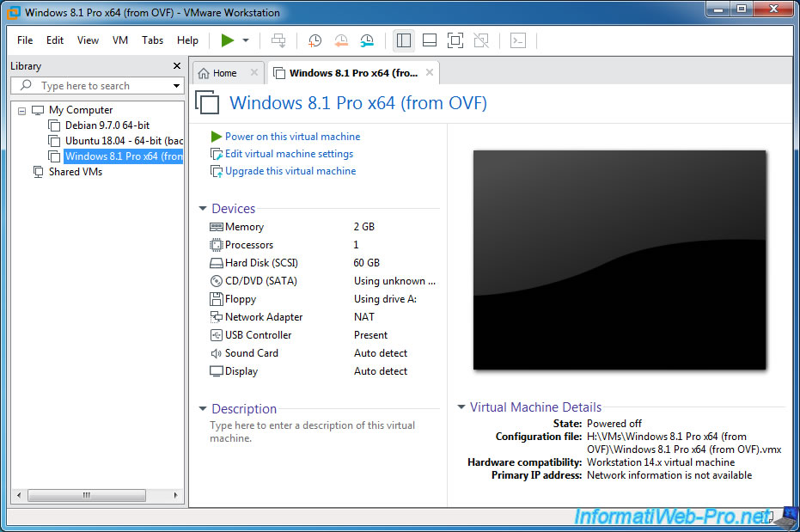Click the console view toolbar icon
Screen dimensions: 800x532
[518, 40]
